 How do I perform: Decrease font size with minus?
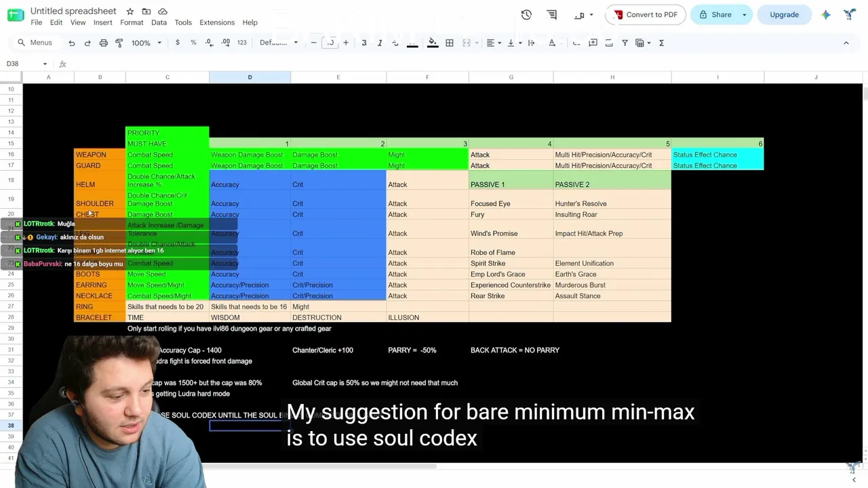(313, 43)
